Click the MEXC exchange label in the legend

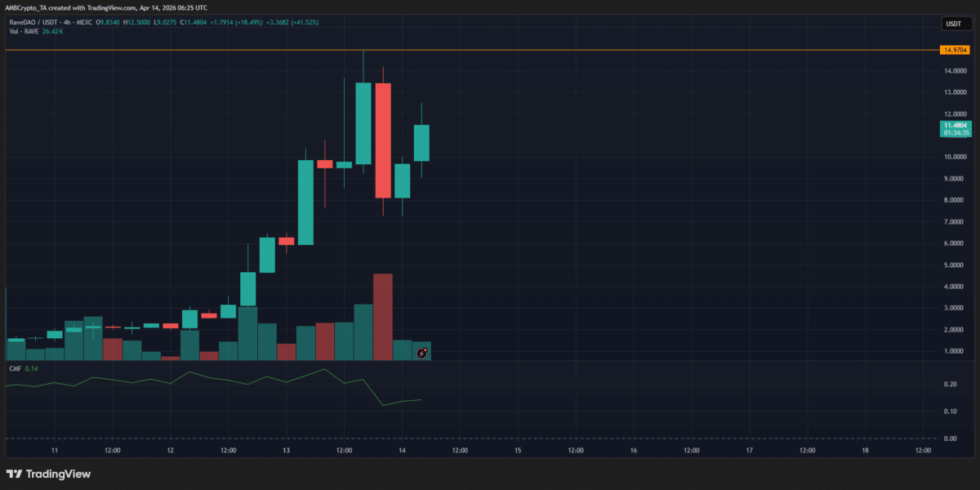click(x=82, y=22)
